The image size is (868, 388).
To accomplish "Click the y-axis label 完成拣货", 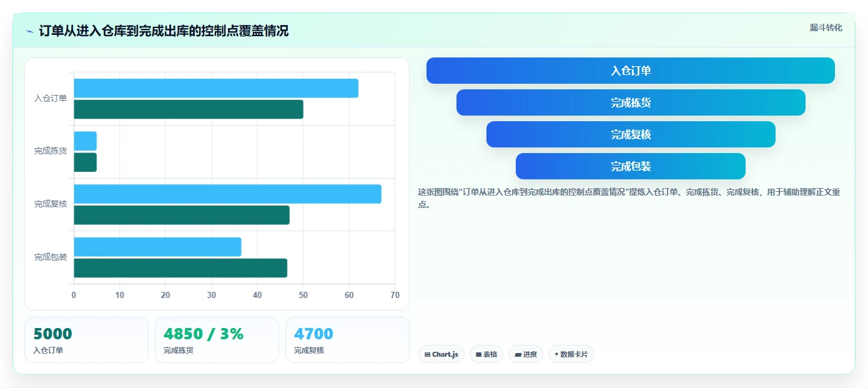I will coord(51,151).
